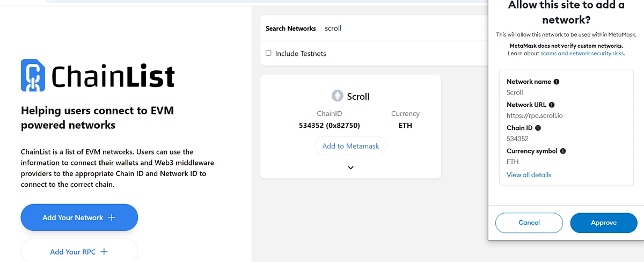Image resolution: width=644 pixels, height=262 pixels.
Task: Click the info icon beside Network name
Action: click(557, 82)
